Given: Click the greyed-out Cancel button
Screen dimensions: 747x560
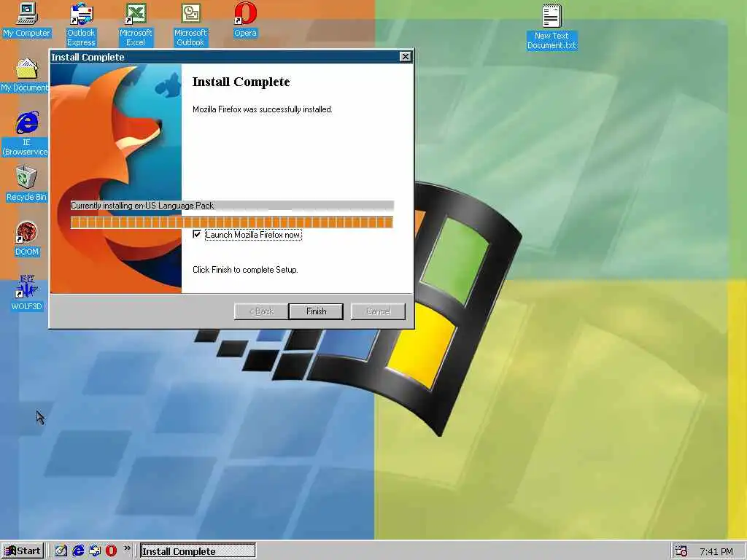Looking at the screenshot, I should coord(379,311).
